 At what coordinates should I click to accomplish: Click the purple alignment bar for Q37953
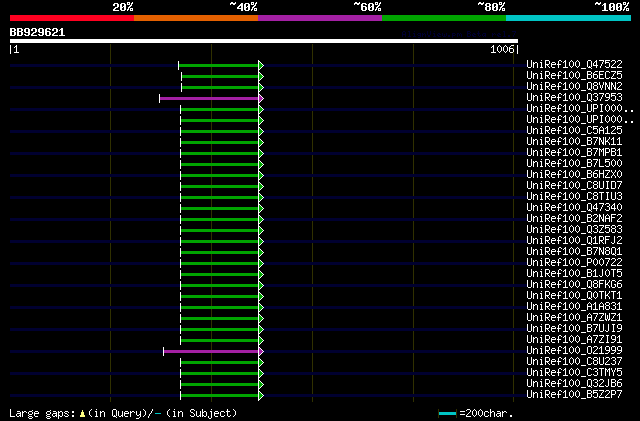[x=209, y=98]
